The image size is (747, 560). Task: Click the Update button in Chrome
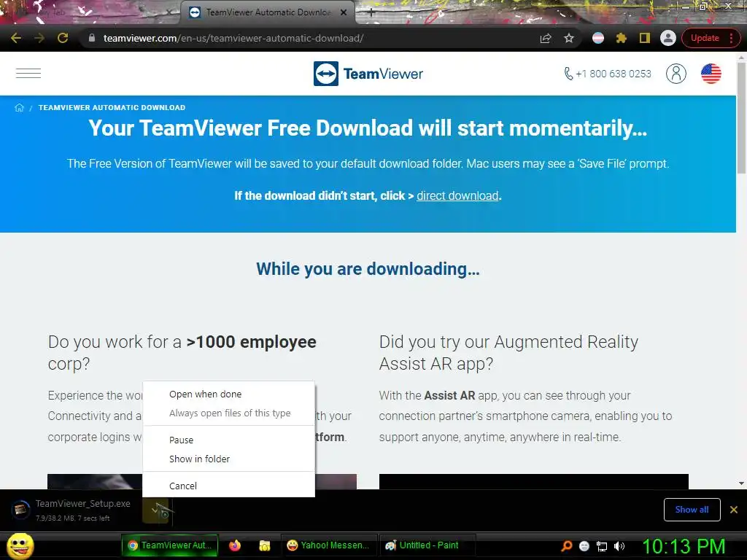coord(705,38)
